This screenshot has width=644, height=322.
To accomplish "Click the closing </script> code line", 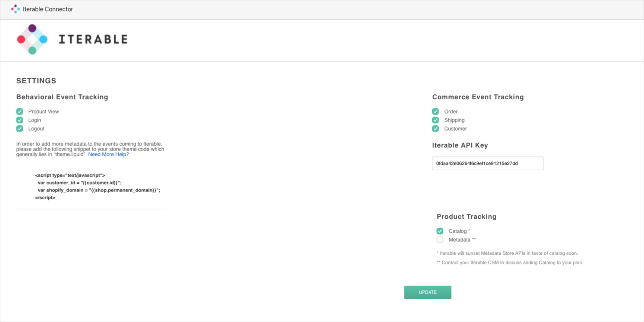I will pos(45,197).
